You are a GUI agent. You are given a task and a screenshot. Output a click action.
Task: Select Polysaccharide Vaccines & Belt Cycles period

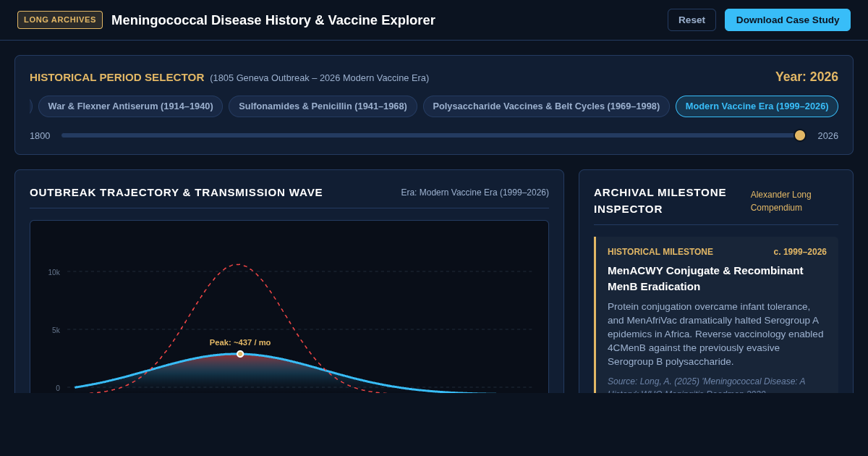[546, 106]
